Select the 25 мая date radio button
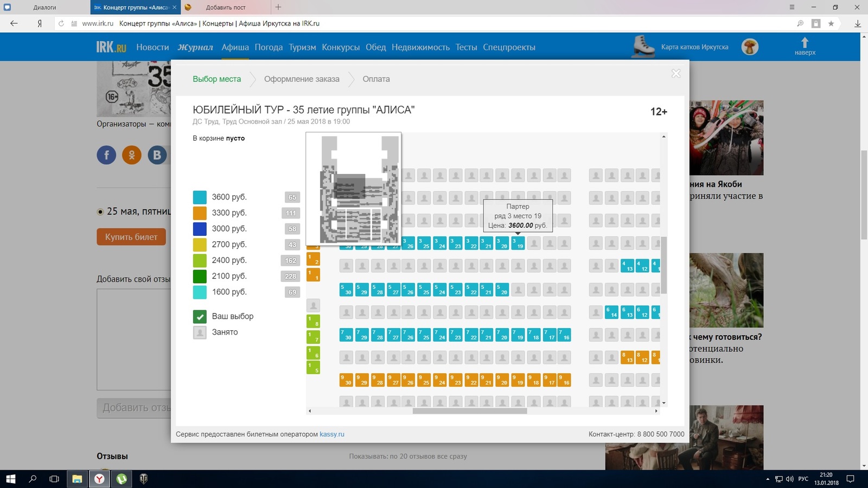The height and width of the screenshot is (488, 868). tap(100, 211)
